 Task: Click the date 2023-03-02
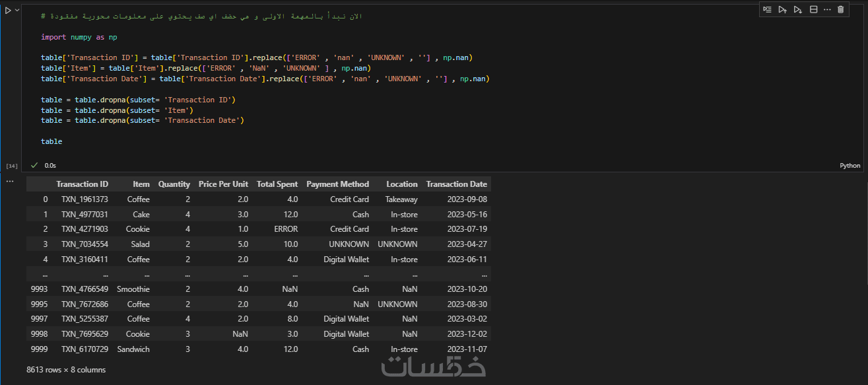467,319
